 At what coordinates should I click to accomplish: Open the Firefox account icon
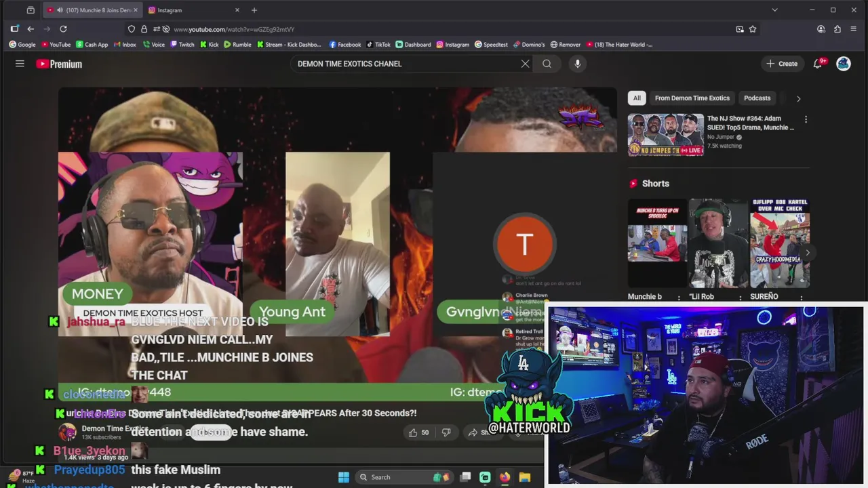[821, 29]
